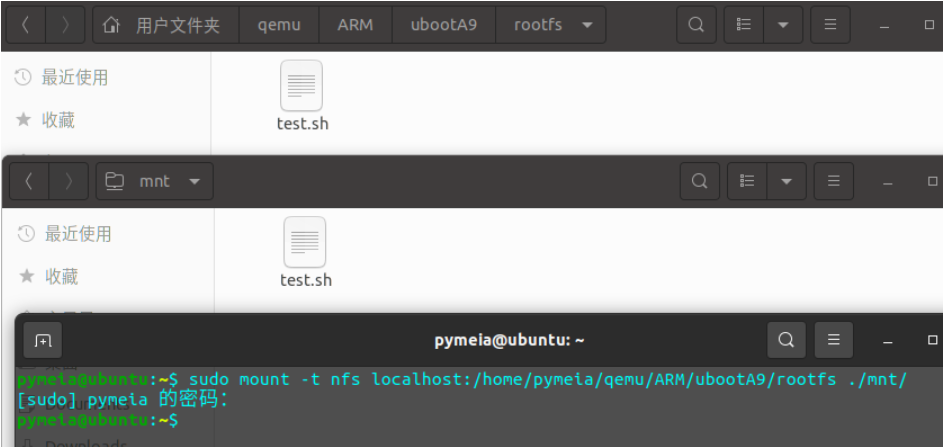Minimize the rootfs file window
The image size is (945, 447).
tap(884, 27)
